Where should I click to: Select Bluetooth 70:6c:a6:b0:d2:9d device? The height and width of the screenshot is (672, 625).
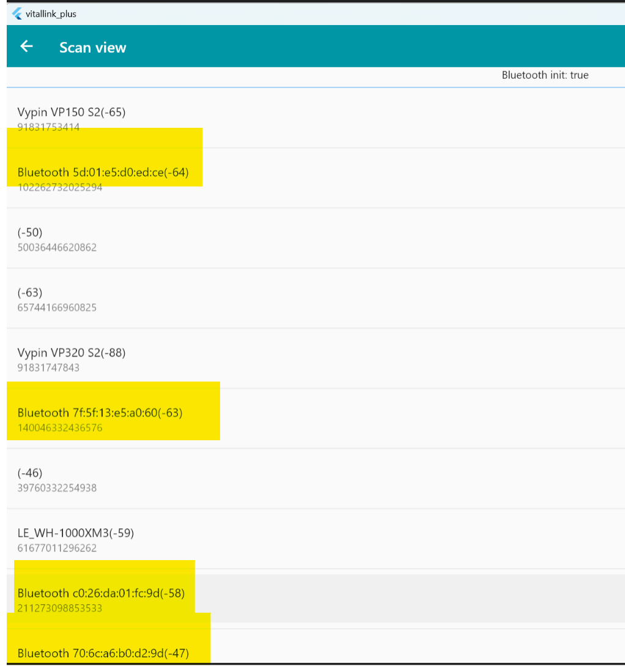tap(316, 647)
